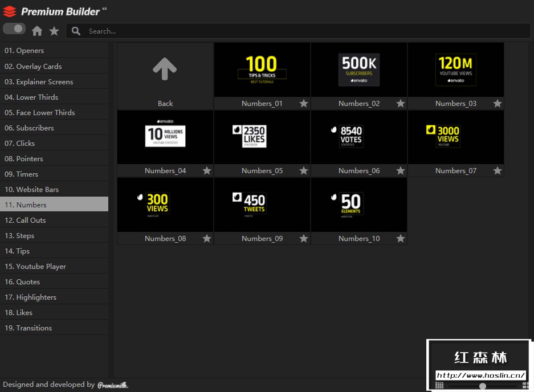Open the 08. Pointers category

54,159
